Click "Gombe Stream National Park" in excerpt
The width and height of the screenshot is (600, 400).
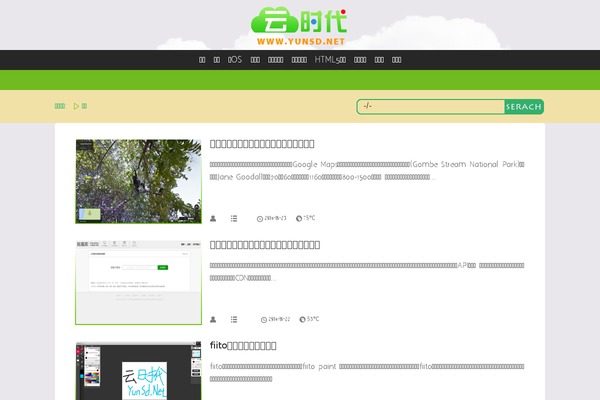pyautogui.click(x=465, y=165)
